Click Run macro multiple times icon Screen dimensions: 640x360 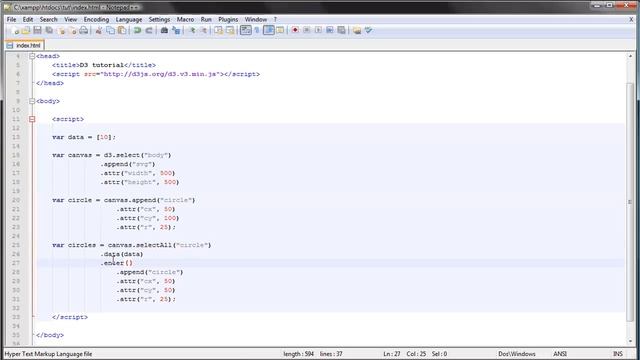pyautogui.click(x=329, y=31)
